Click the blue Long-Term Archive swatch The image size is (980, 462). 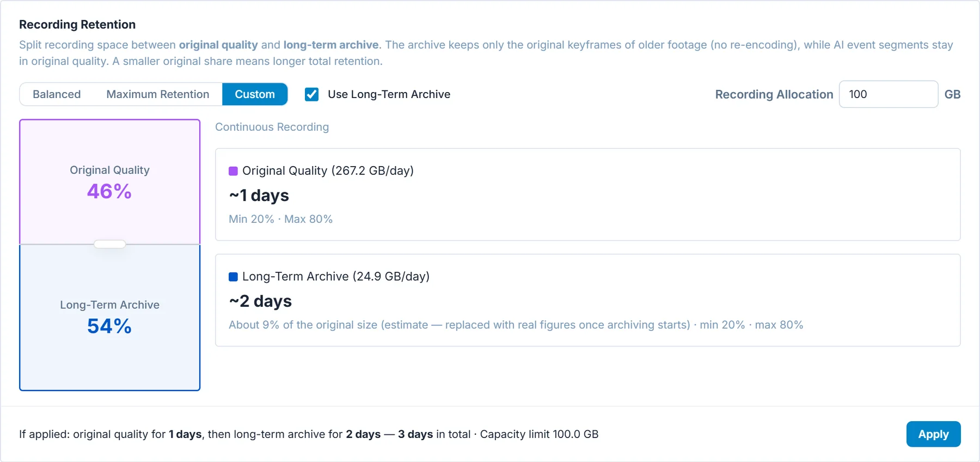pos(233,277)
